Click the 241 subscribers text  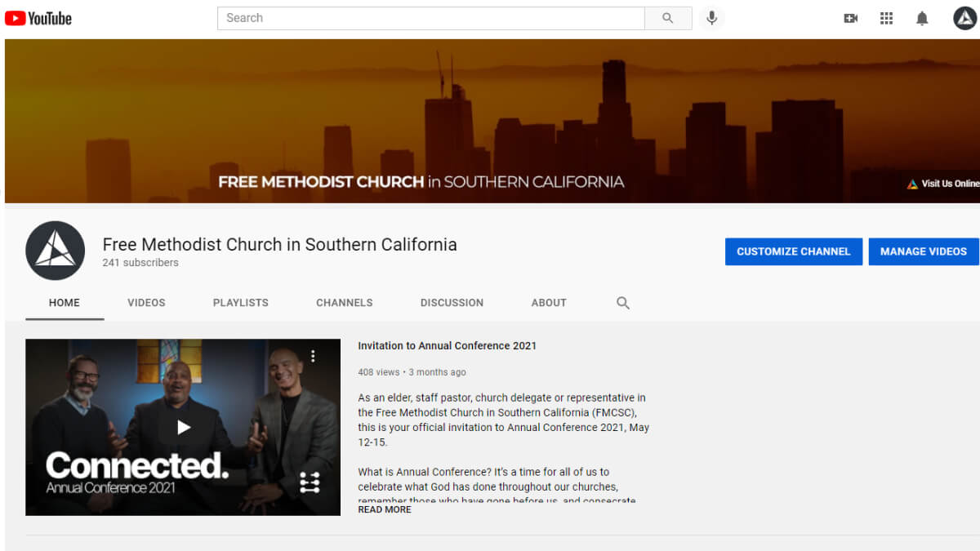click(140, 263)
